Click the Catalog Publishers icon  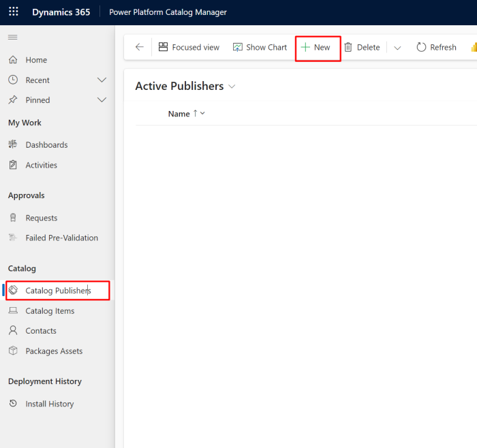point(13,290)
